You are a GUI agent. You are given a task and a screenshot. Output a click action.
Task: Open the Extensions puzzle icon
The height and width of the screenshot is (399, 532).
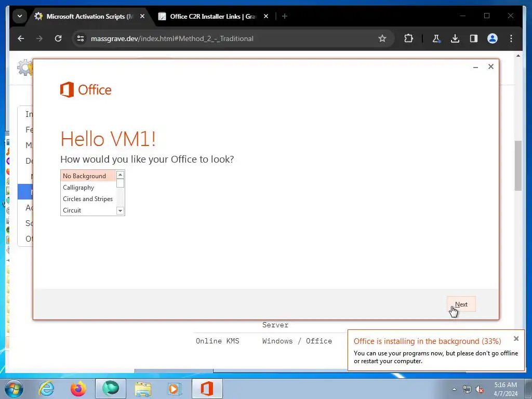pos(408,38)
